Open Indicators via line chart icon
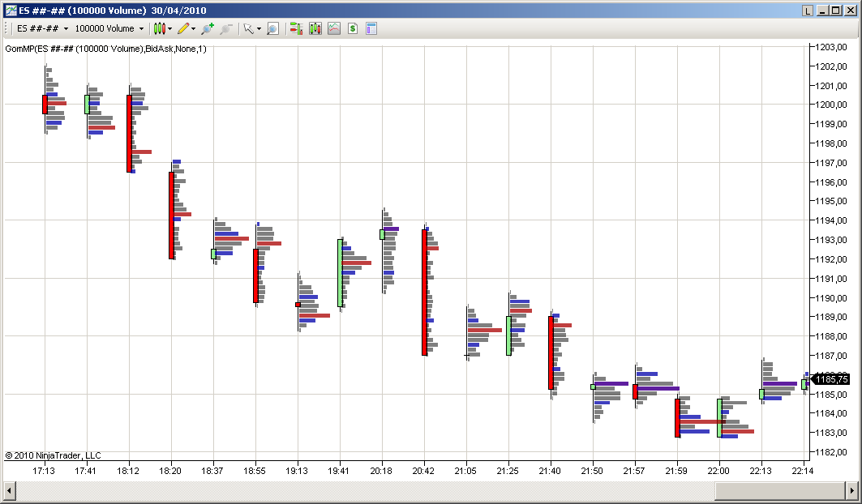This screenshot has height=504, width=862. [x=334, y=28]
